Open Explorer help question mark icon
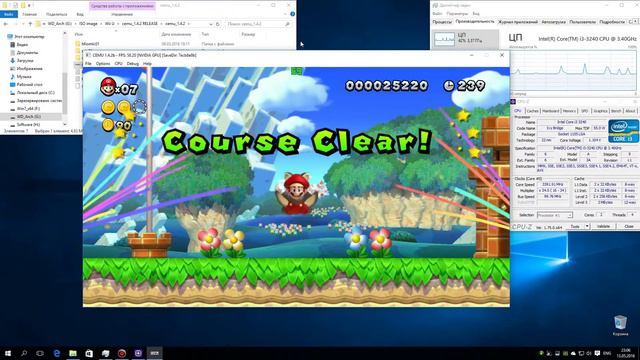Image resolution: width=640 pixels, height=360 pixels. 292,14
